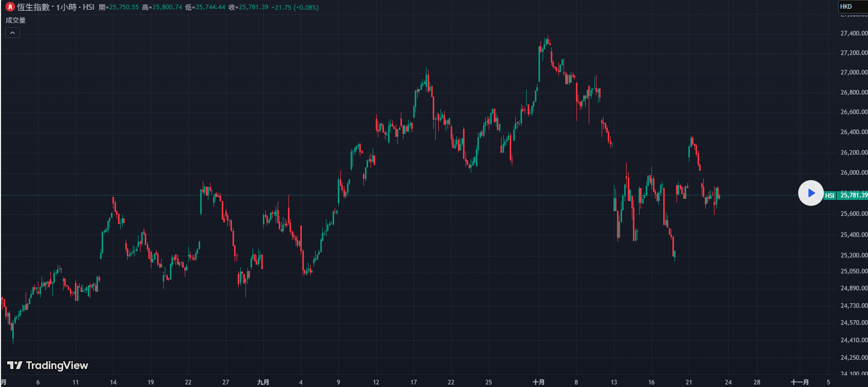Click the 九月 marker on time axis
This screenshot has height=387, width=868.
click(x=263, y=382)
